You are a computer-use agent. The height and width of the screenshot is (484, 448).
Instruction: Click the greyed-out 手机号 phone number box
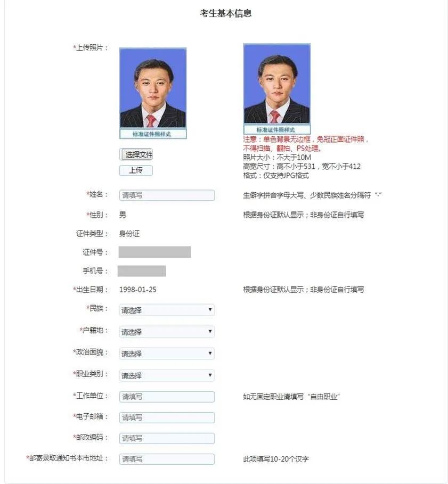pyautogui.click(x=142, y=271)
